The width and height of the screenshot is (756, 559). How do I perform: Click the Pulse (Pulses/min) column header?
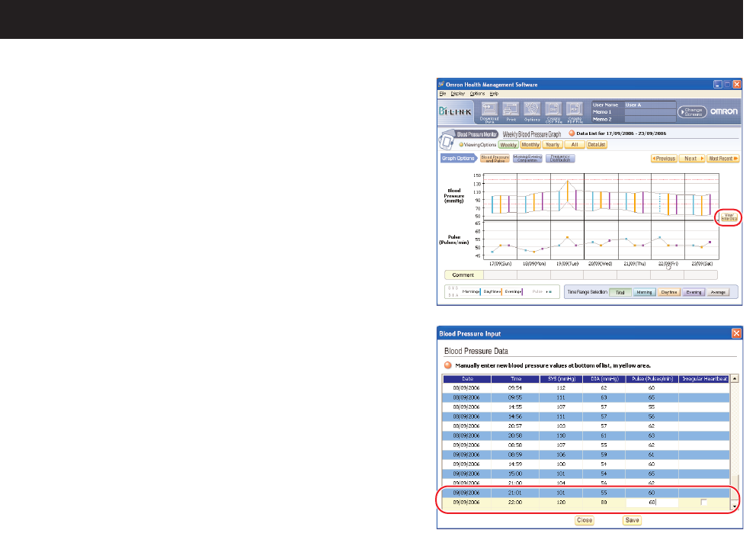652,379
